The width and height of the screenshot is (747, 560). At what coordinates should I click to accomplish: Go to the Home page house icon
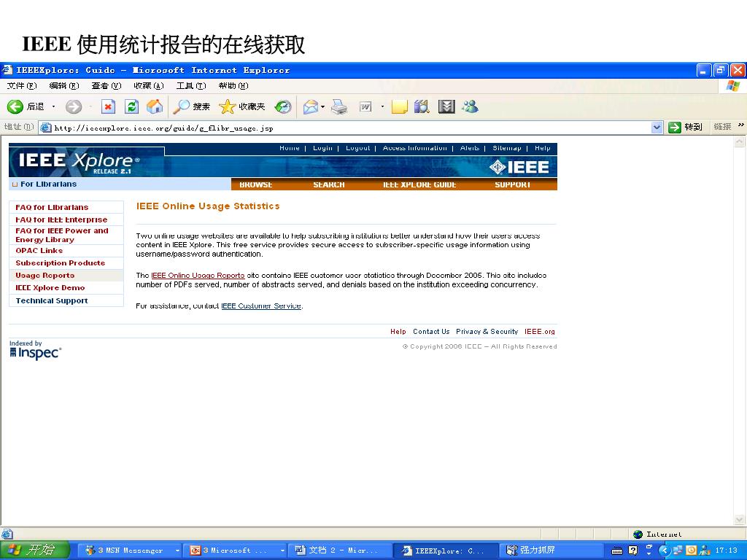tap(155, 106)
